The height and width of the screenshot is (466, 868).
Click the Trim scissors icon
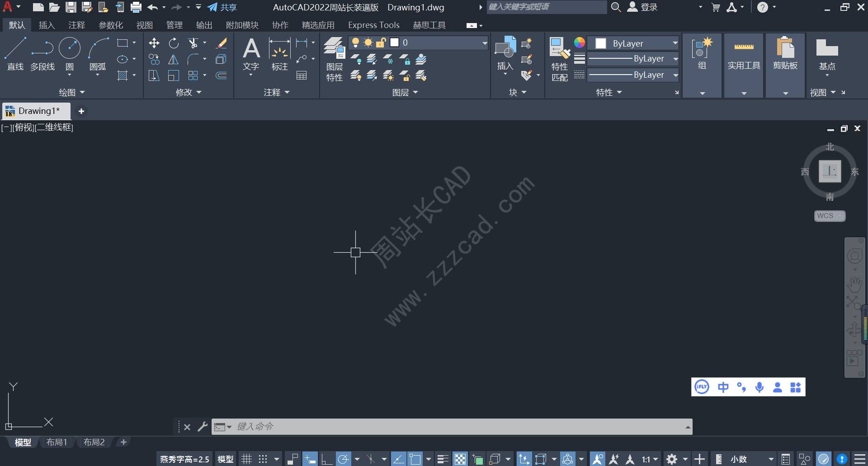coord(193,43)
